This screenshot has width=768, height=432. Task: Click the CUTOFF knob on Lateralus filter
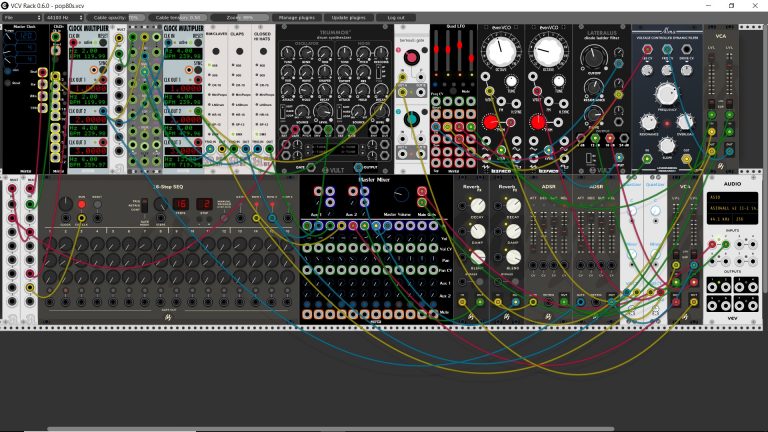pyautogui.click(x=594, y=57)
